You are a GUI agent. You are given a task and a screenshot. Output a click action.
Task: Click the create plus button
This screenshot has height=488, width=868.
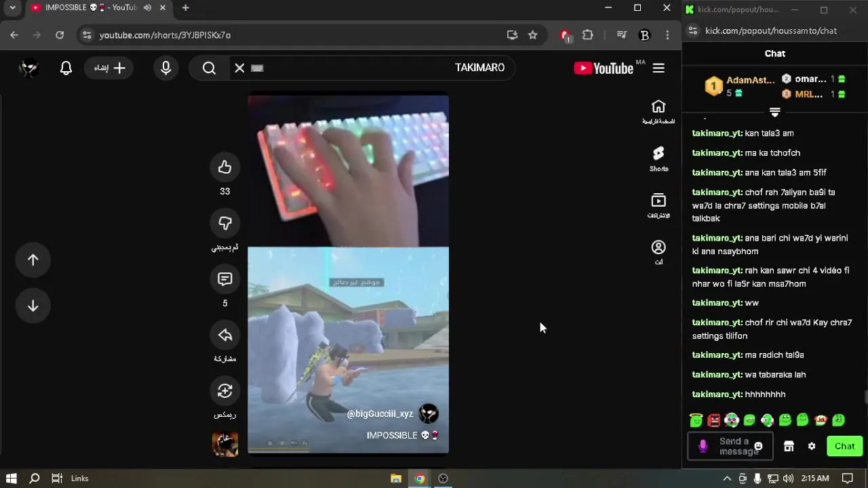pyautogui.click(x=110, y=68)
